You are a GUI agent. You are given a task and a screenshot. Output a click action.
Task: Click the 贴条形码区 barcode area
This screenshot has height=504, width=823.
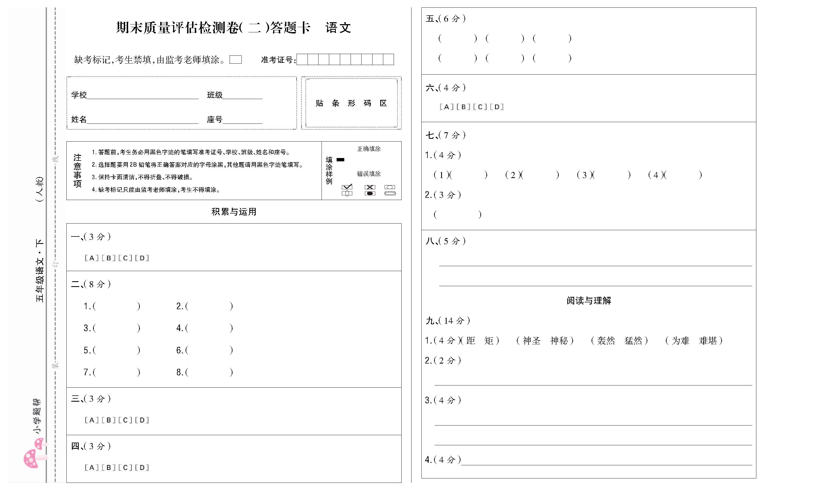pyautogui.click(x=351, y=103)
